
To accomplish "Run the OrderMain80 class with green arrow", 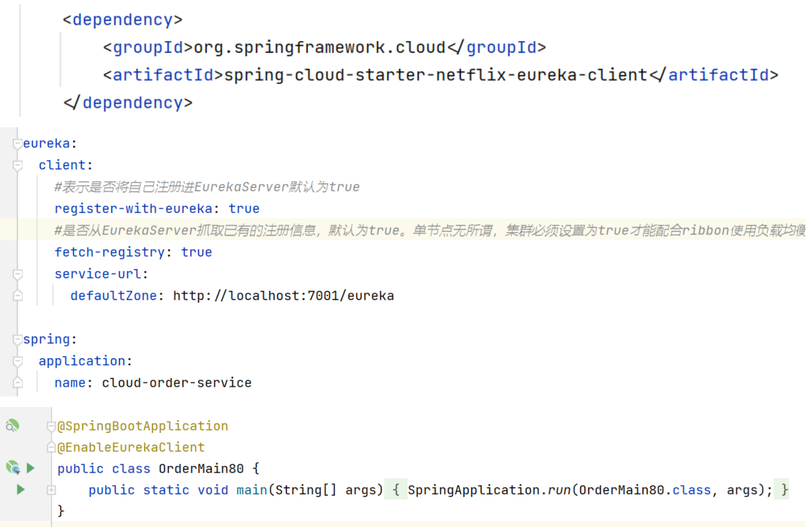I will point(31,468).
